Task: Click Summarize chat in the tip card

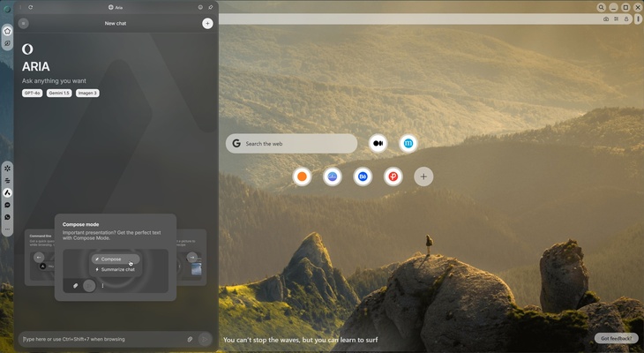Action: (116, 269)
